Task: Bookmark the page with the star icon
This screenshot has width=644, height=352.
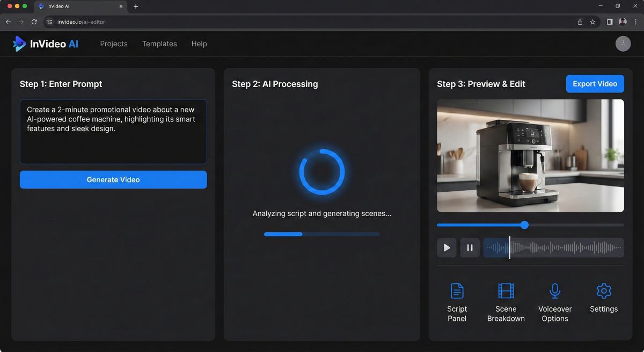Action: pos(592,22)
